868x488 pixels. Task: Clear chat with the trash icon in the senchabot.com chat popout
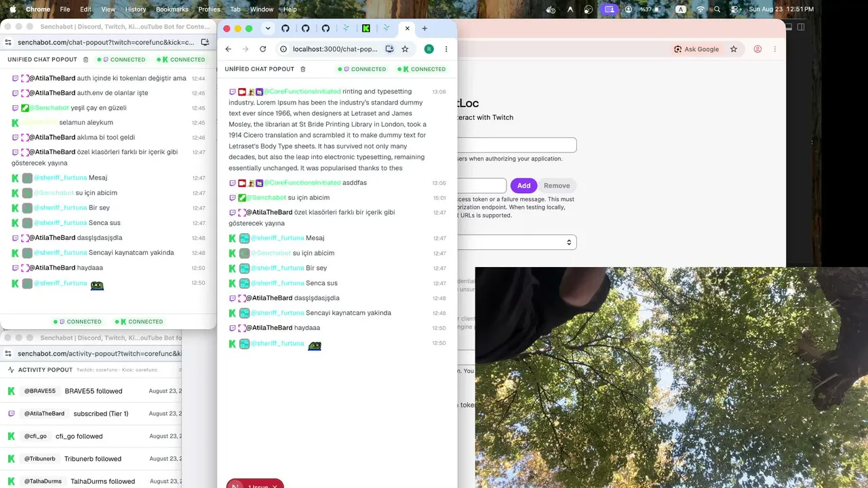(85, 60)
